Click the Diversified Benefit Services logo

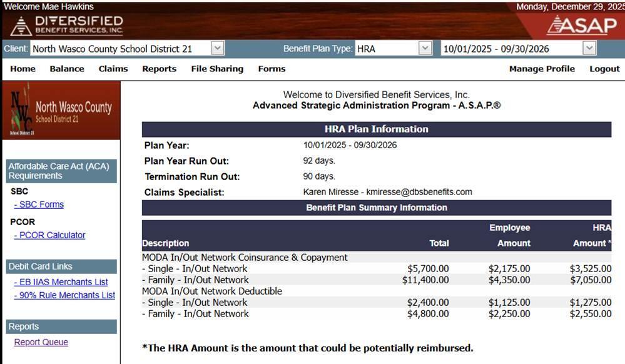67,25
